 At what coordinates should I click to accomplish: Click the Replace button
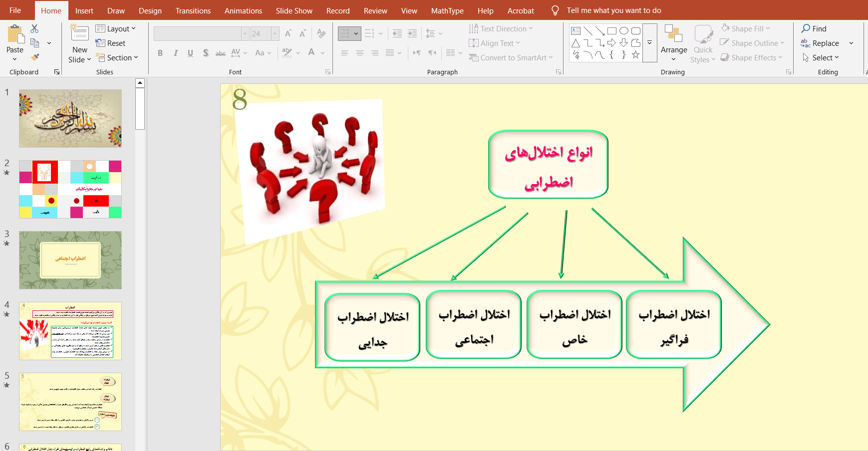(x=820, y=43)
